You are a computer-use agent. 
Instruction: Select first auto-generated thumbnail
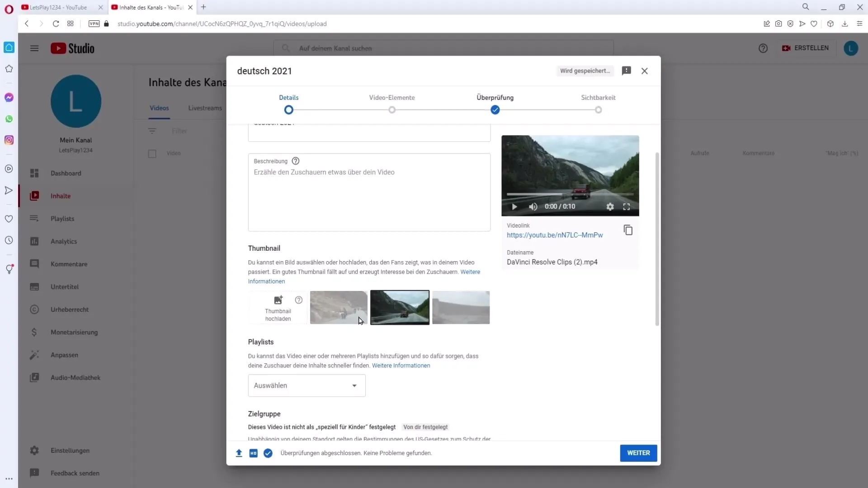click(339, 307)
